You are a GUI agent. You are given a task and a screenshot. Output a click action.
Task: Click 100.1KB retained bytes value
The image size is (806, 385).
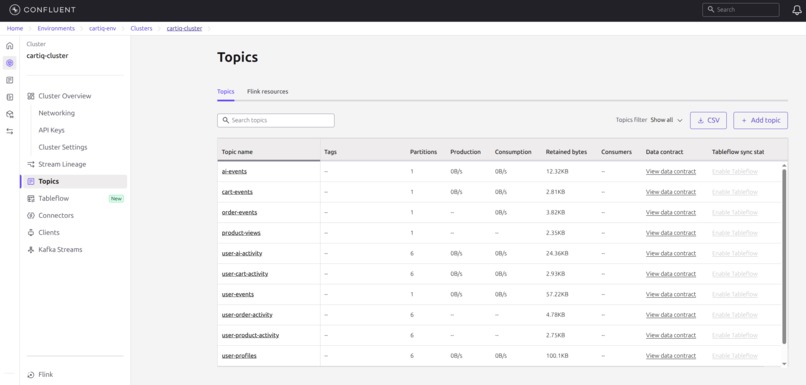pos(557,356)
